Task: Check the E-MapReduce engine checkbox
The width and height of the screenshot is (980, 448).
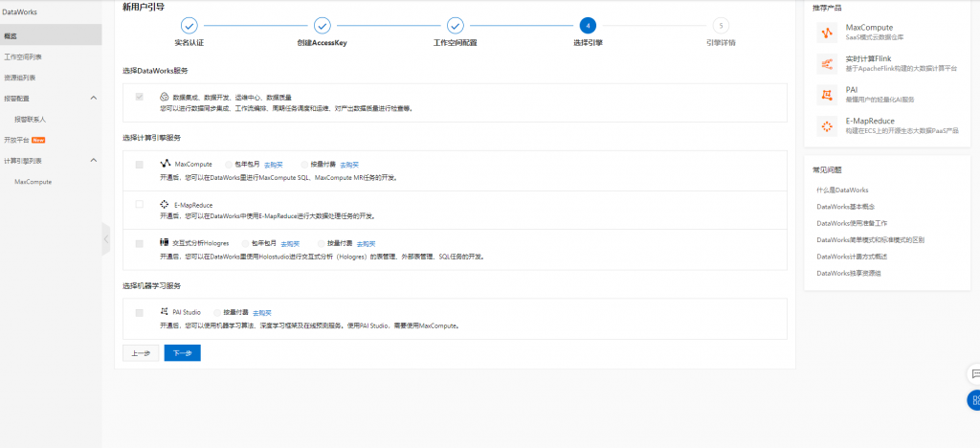Action: point(140,204)
